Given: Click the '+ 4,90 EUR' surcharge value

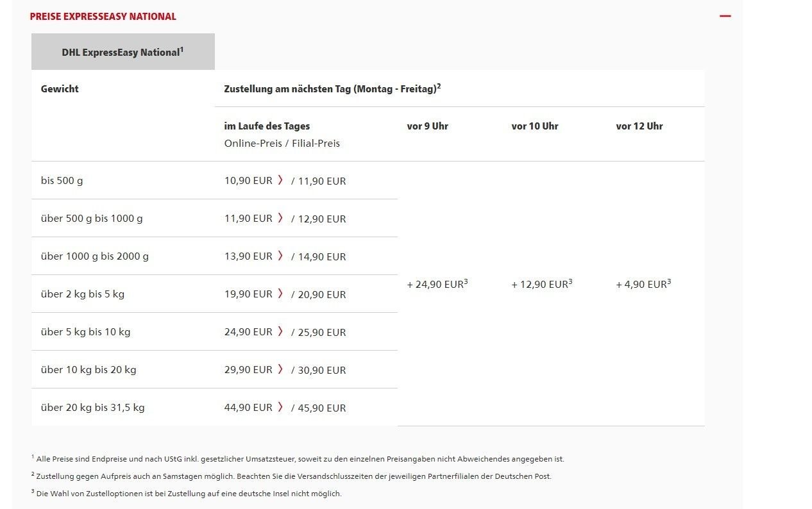Looking at the screenshot, I should click(x=643, y=284).
